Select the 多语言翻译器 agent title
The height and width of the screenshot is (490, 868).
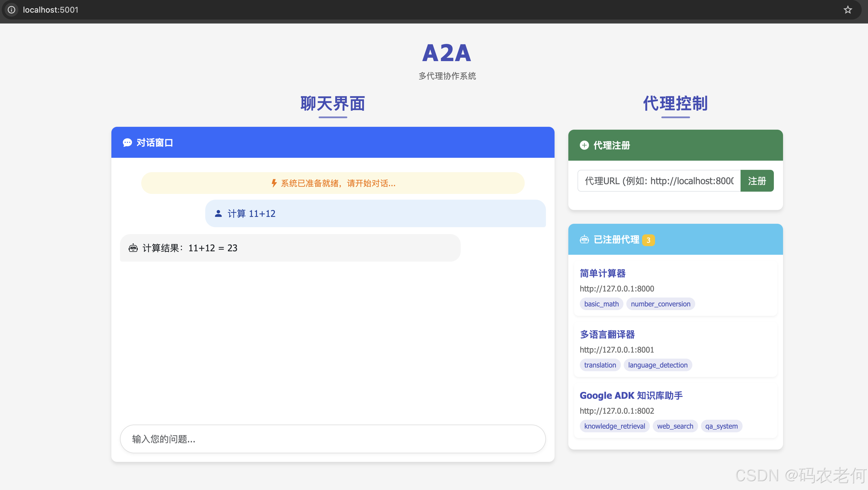click(x=607, y=335)
